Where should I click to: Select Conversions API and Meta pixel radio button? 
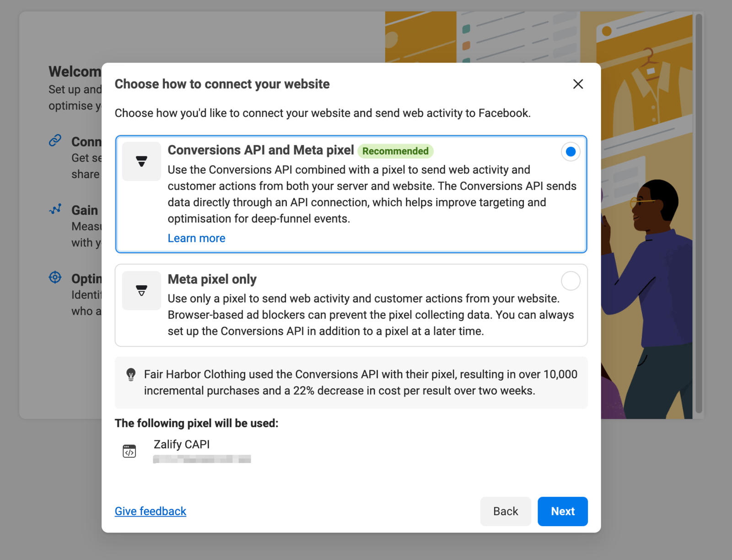click(570, 152)
